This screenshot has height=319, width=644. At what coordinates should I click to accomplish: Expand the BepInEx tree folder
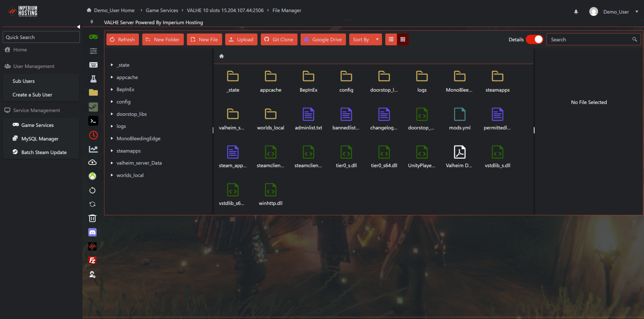(112, 89)
